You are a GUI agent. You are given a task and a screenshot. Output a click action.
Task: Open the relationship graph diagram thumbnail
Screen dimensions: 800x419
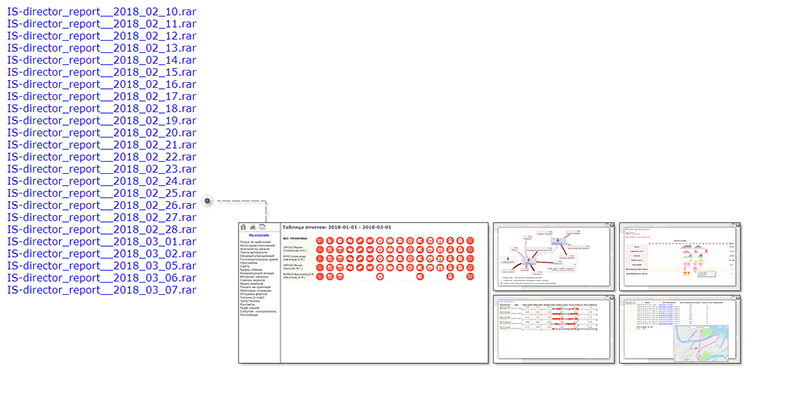click(552, 257)
